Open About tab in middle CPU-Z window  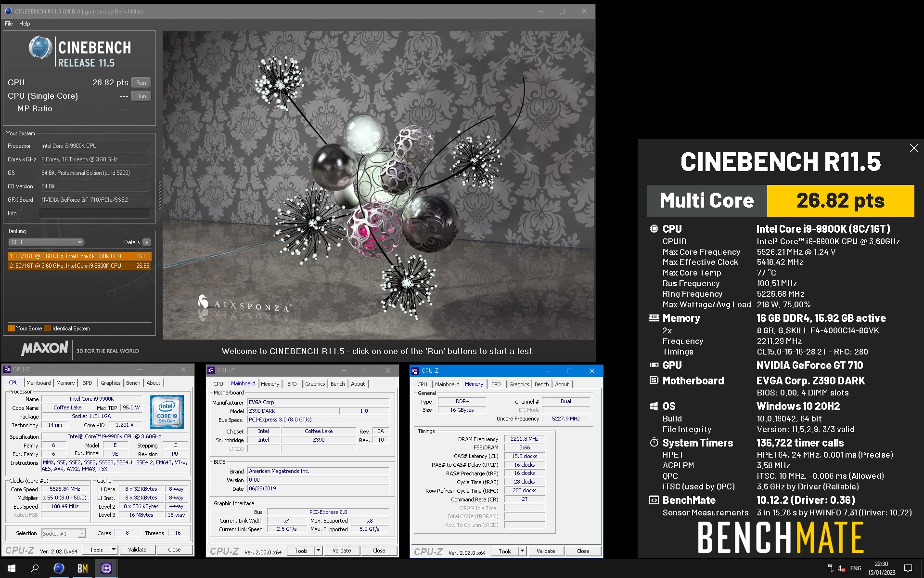pyautogui.click(x=358, y=384)
